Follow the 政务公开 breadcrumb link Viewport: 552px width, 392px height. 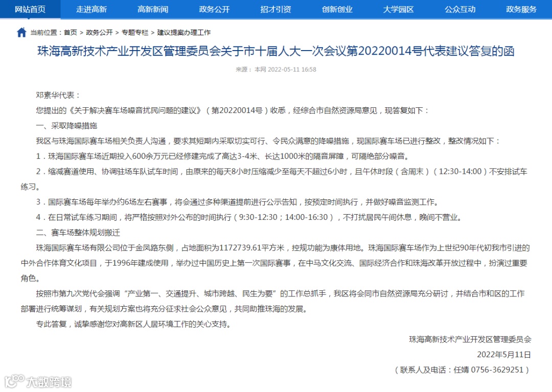coord(99,32)
